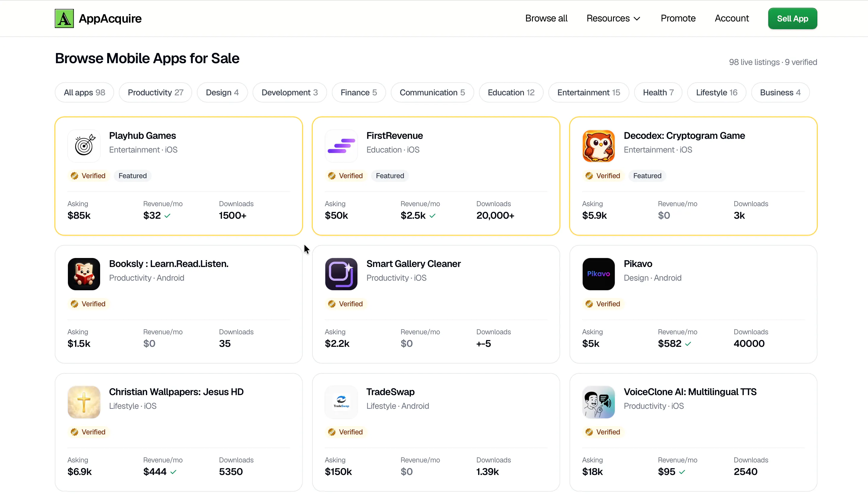
Task: Click Verified badge on Playhub Games card
Action: click(88, 176)
